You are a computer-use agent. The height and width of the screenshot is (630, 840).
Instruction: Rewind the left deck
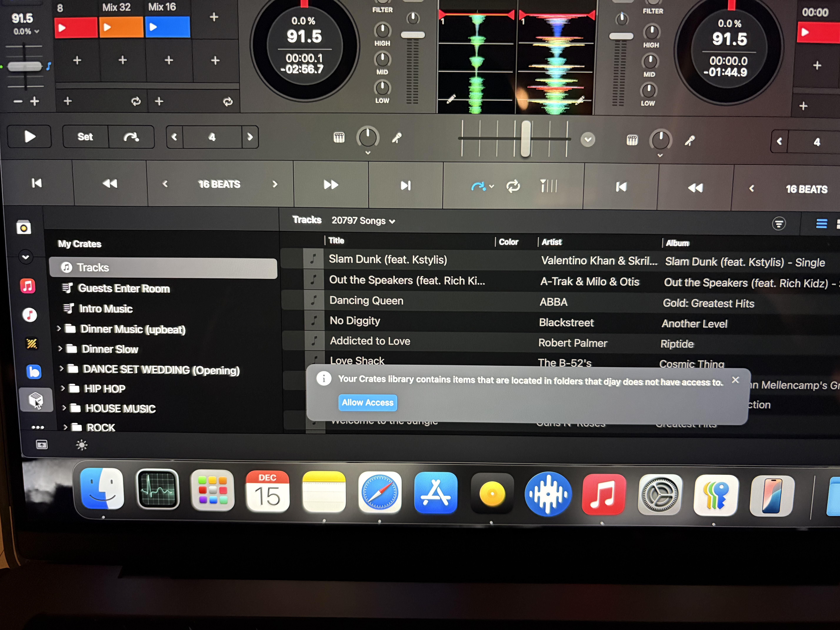tap(110, 184)
